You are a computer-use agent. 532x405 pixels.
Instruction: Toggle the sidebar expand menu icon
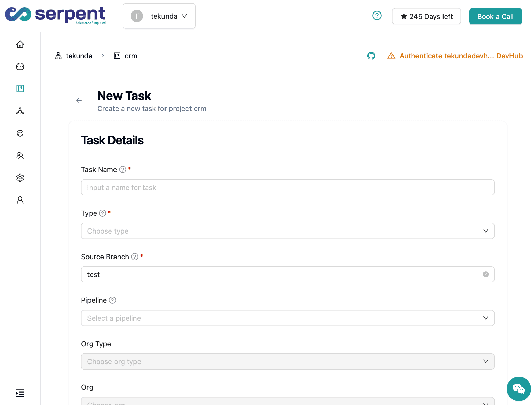point(20,393)
